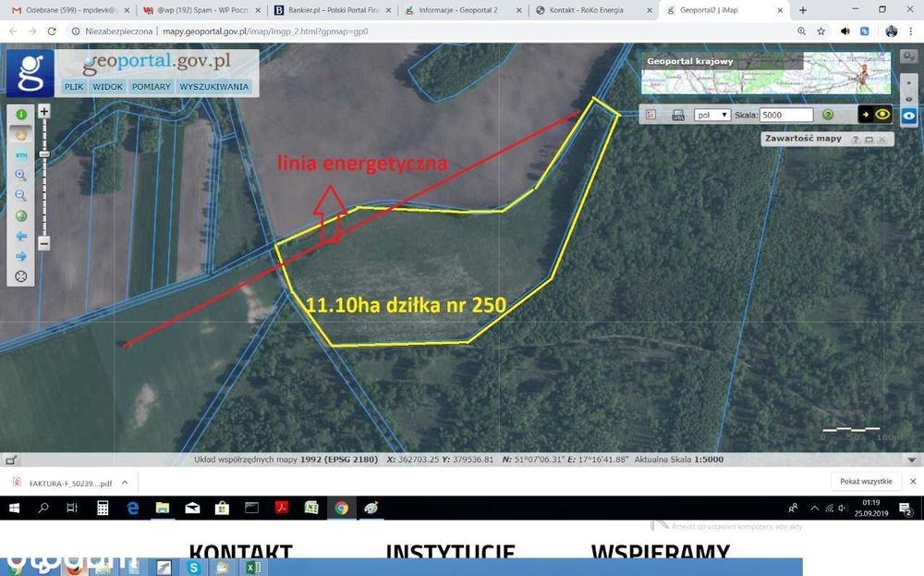Show hidden system tray icons
Image resolution: width=924 pixels, height=576 pixels.
tap(814, 509)
